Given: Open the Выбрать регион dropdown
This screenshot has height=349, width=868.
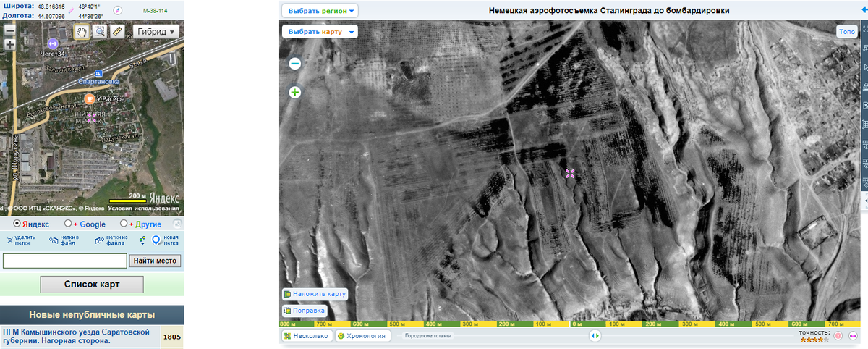Looking at the screenshot, I should pos(320,11).
